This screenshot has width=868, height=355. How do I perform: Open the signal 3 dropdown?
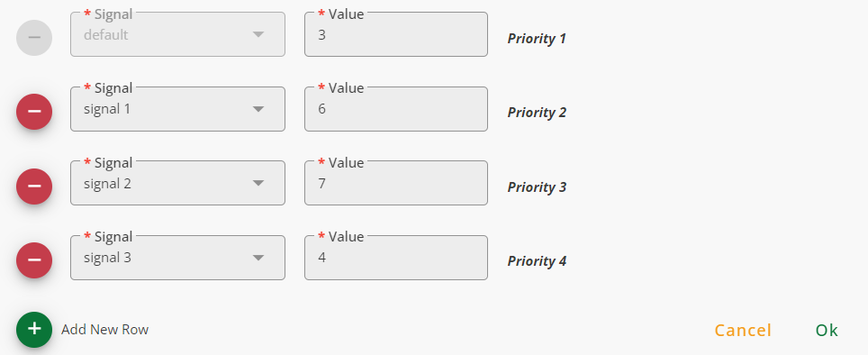(177, 258)
